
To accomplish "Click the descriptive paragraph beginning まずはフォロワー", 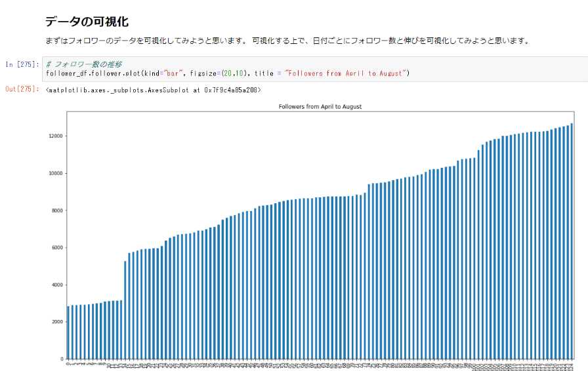I will [x=287, y=41].
